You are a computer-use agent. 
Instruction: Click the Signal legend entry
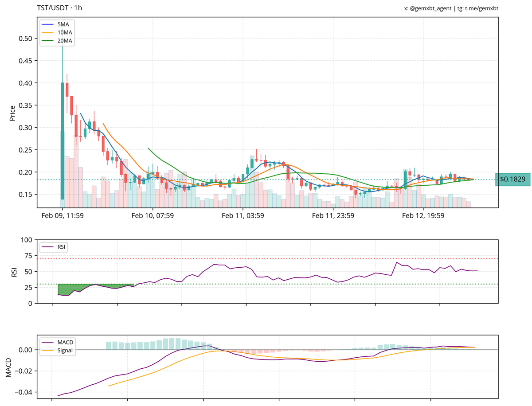[x=58, y=350]
